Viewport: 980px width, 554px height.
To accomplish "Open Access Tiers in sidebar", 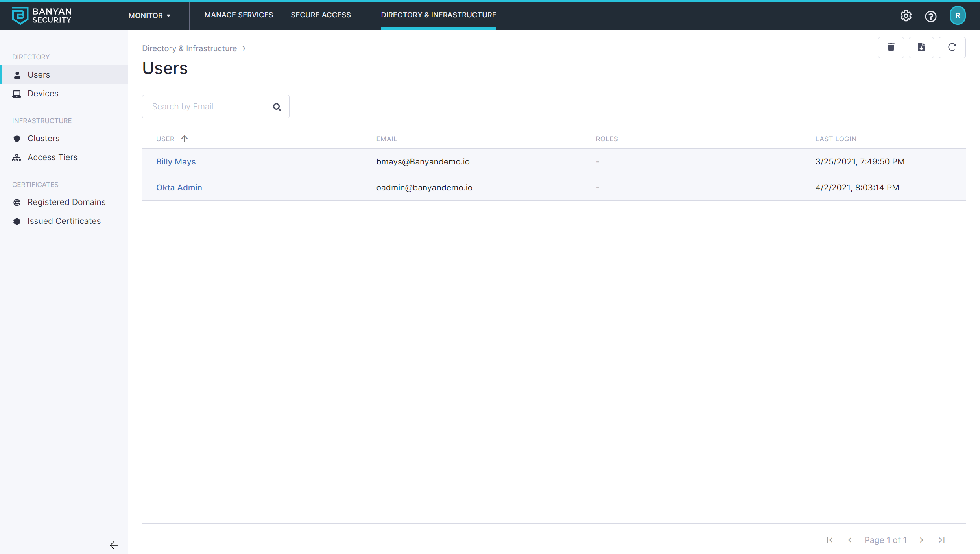I will [52, 157].
